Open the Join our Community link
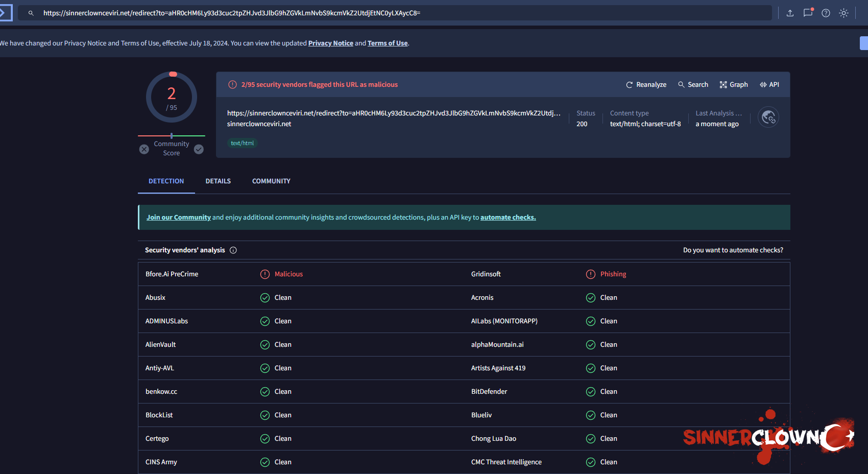This screenshot has width=868, height=474. pyautogui.click(x=179, y=218)
